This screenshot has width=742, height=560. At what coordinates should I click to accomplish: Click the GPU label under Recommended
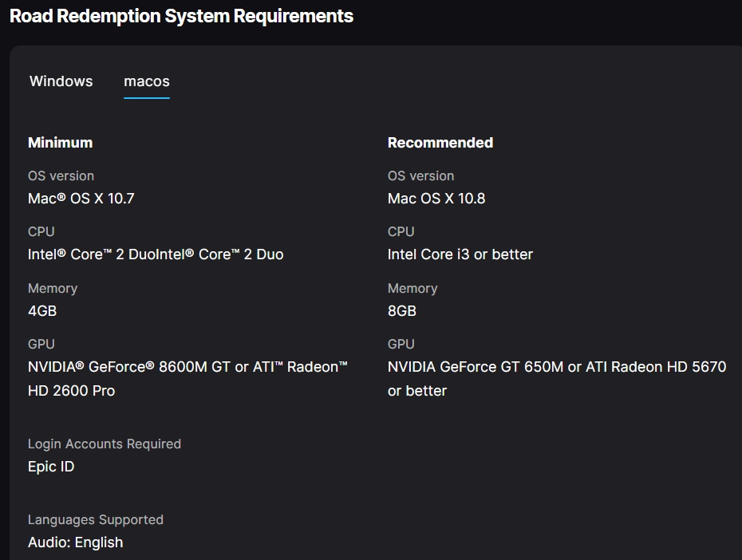(x=401, y=344)
